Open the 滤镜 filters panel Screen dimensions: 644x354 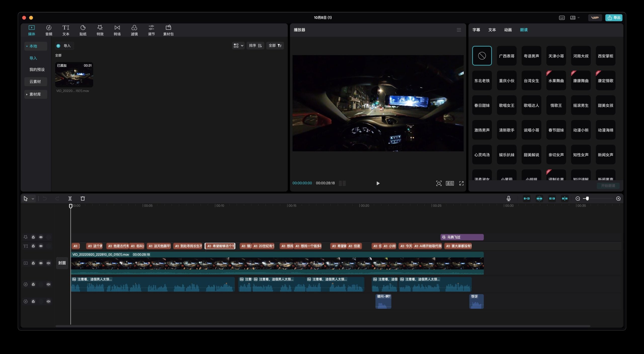[x=134, y=30]
